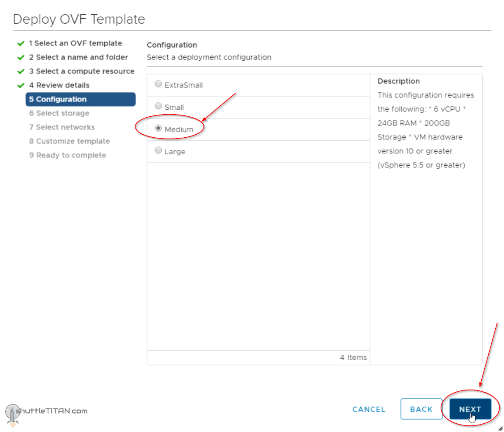Click the green checkmark beside Select a compute resource
Image resolution: width=504 pixels, height=432 pixels.
pyautogui.click(x=21, y=72)
